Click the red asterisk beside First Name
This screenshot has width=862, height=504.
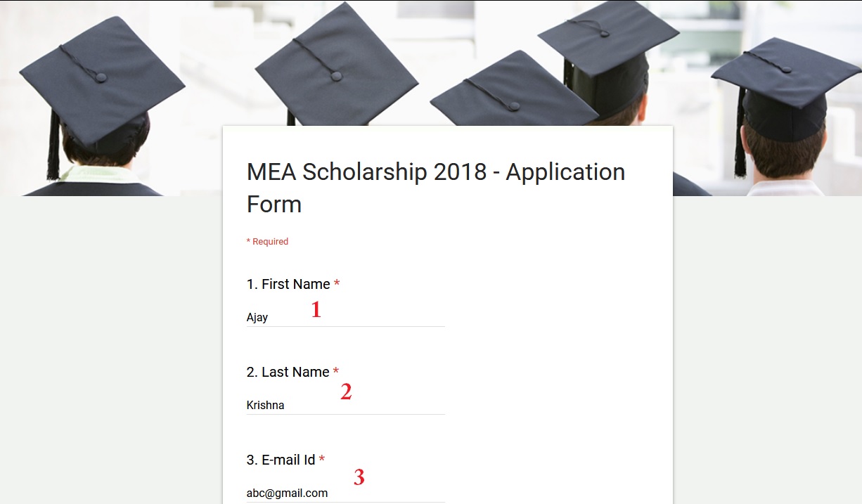tap(337, 284)
